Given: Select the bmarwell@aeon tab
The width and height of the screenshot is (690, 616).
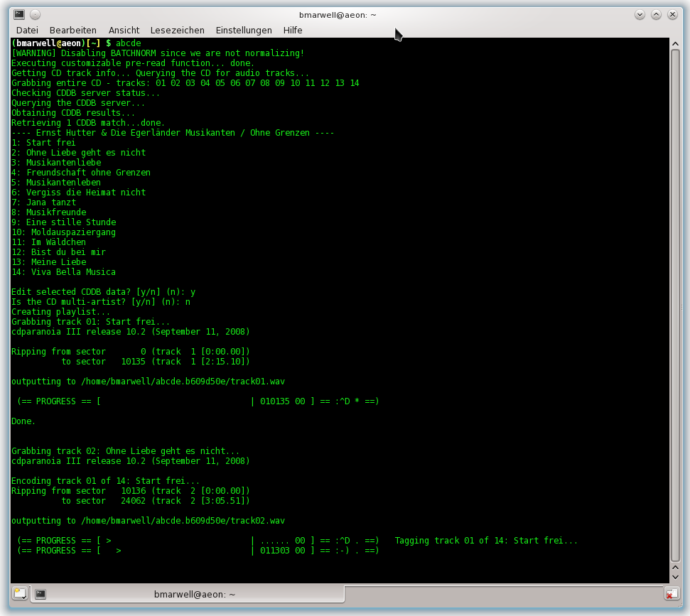Looking at the screenshot, I should [189, 595].
